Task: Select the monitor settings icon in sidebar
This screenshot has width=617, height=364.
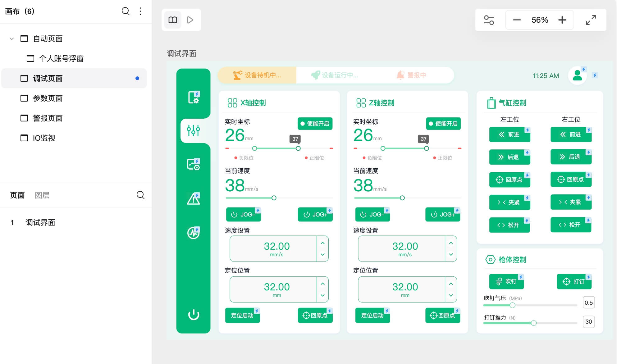Action: (x=194, y=165)
